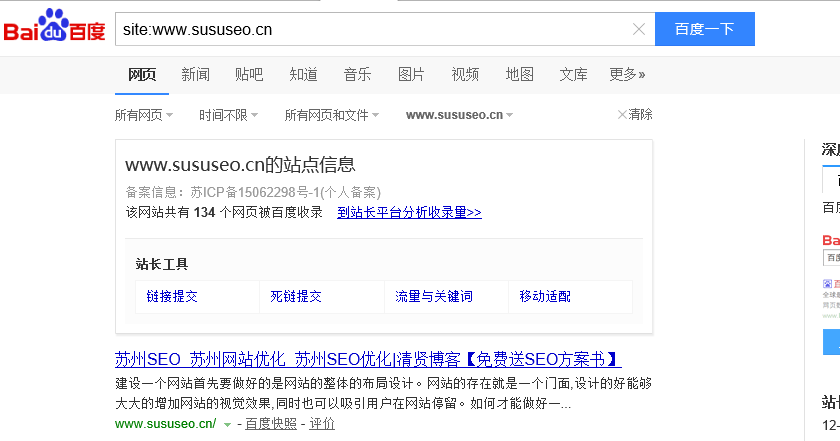Clear filters with ×清除

(x=635, y=114)
